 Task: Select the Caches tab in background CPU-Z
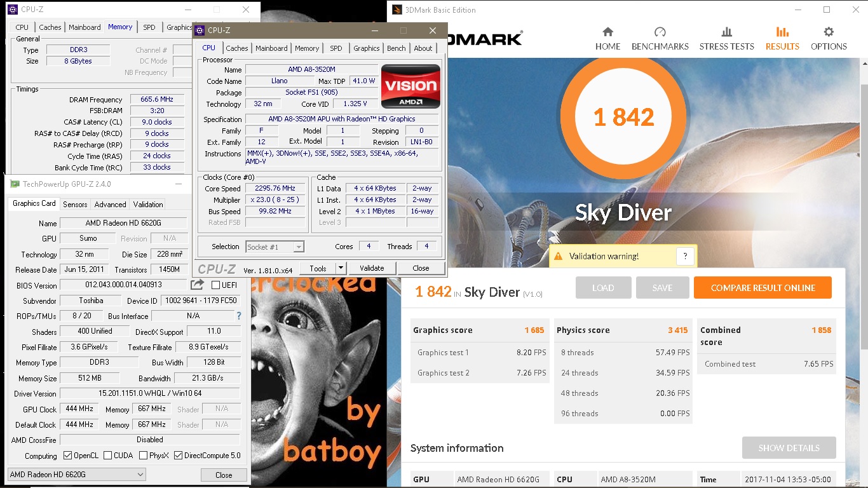(x=50, y=27)
